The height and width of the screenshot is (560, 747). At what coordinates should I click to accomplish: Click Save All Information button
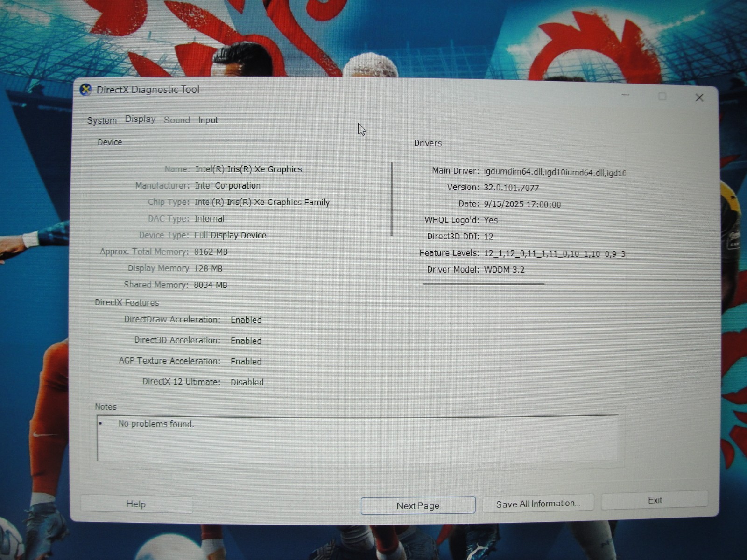coord(538,504)
